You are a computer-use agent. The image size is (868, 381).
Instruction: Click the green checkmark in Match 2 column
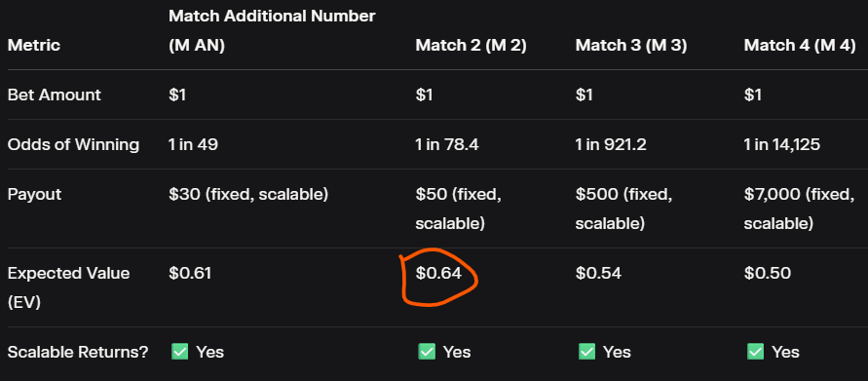click(x=427, y=351)
